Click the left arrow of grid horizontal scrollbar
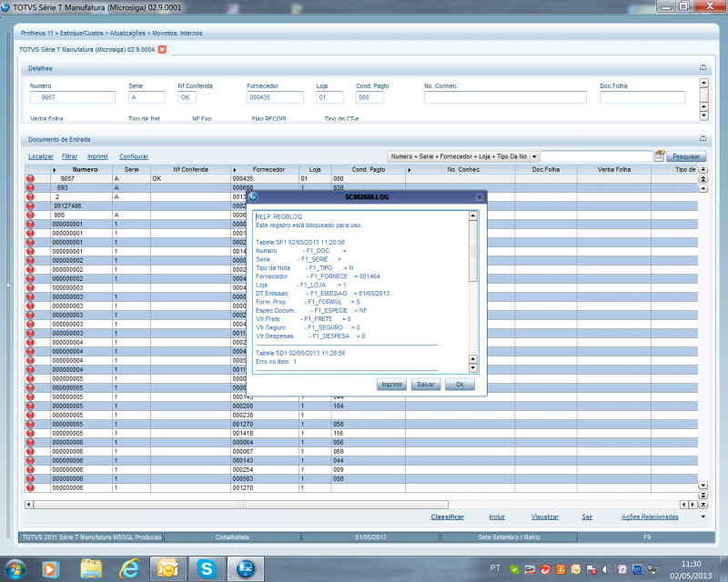 point(29,505)
